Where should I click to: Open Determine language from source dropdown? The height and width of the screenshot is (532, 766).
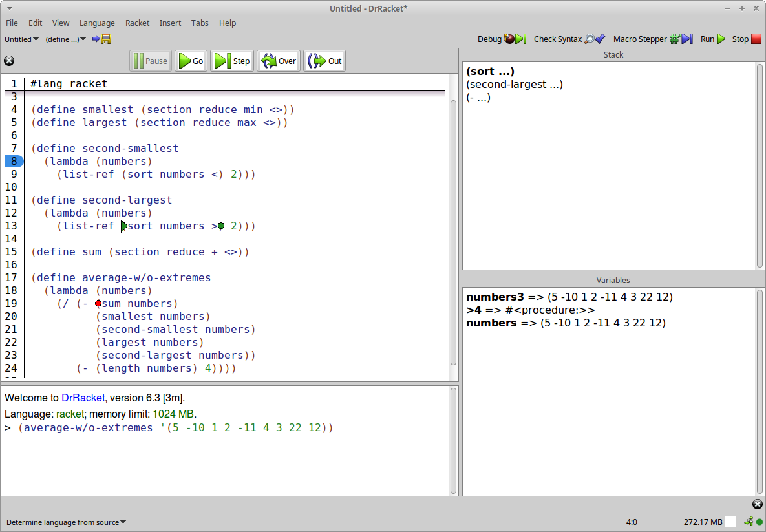(66, 522)
